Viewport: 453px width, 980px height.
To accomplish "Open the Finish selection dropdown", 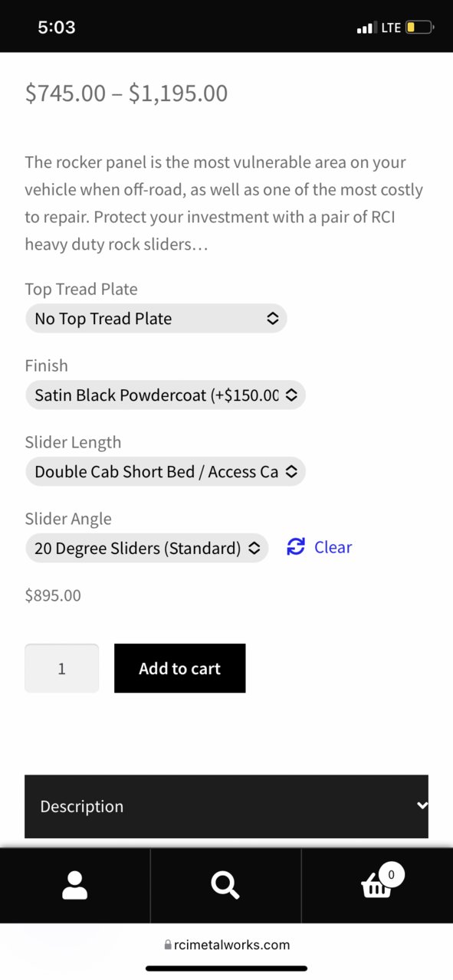I will coord(166,395).
